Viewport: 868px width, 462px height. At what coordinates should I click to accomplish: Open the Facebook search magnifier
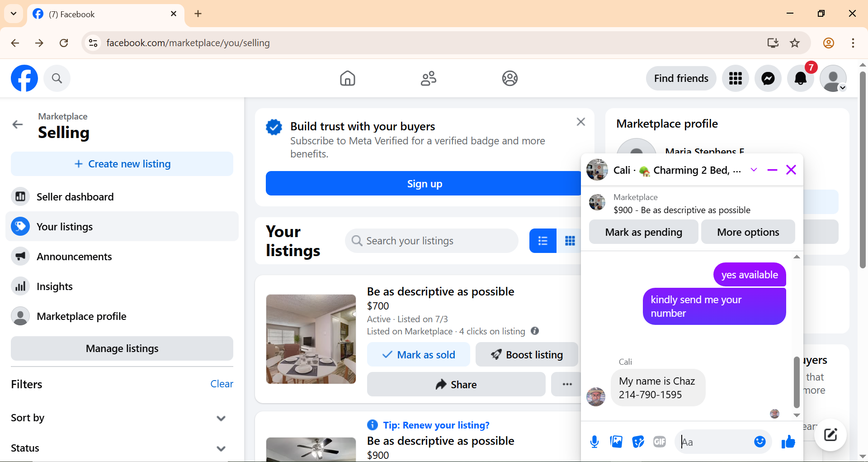[57, 78]
